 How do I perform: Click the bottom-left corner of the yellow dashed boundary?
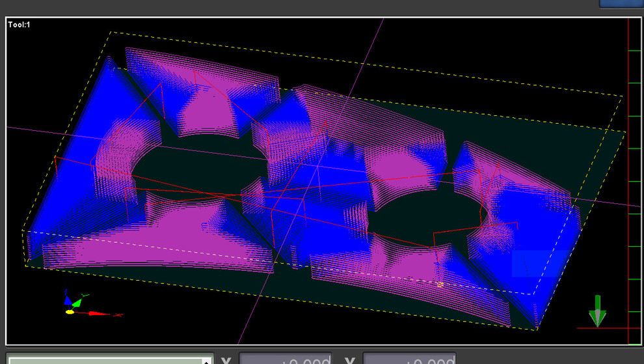[x=25, y=265]
